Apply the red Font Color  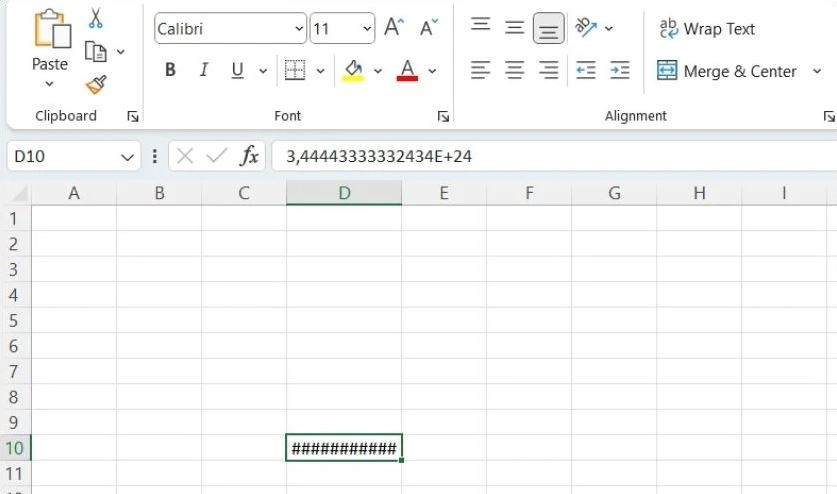(x=407, y=70)
